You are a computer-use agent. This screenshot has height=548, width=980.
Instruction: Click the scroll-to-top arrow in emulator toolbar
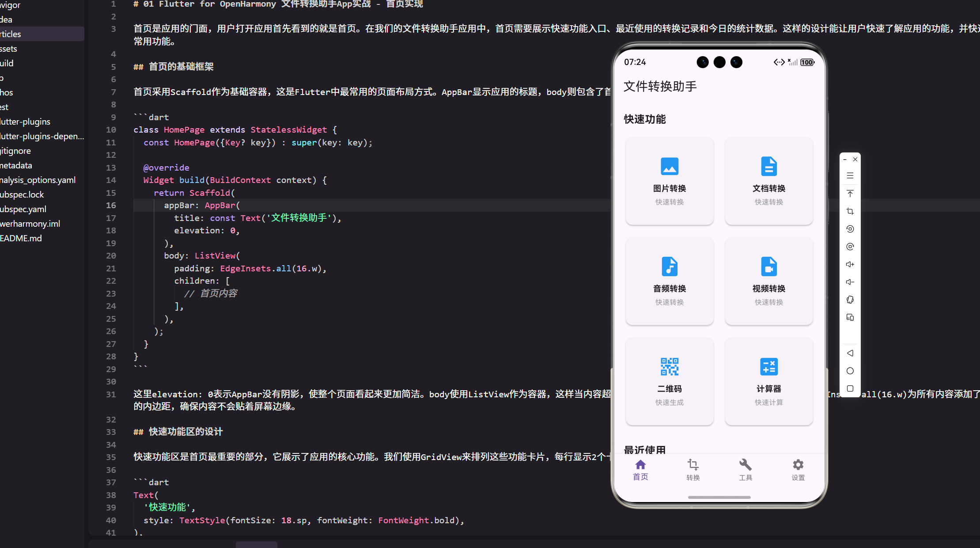pyautogui.click(x=850, y=193)
